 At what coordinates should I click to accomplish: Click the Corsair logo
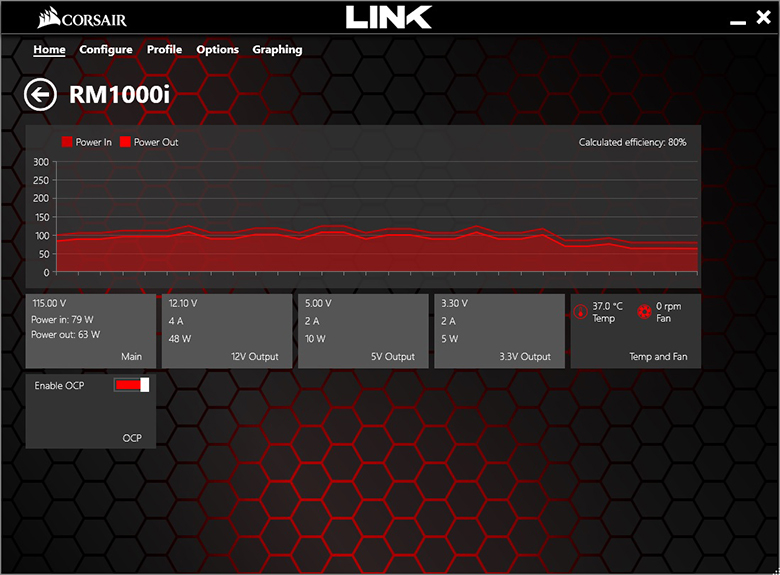click(x=82, y=18)
